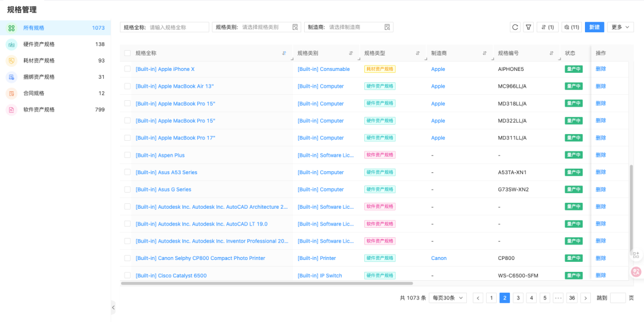Click the 跳到 page number input
This screenshot has width=644, height=322.
(618, 298)
